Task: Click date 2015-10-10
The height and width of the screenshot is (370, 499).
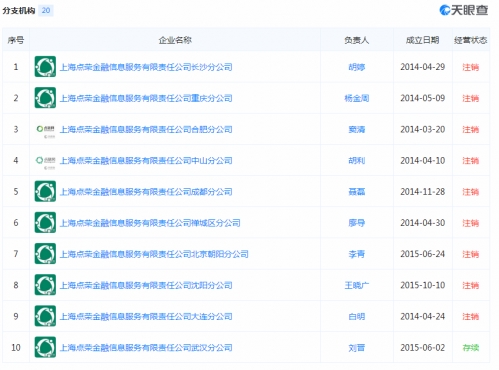Action: tap(423, 285)
